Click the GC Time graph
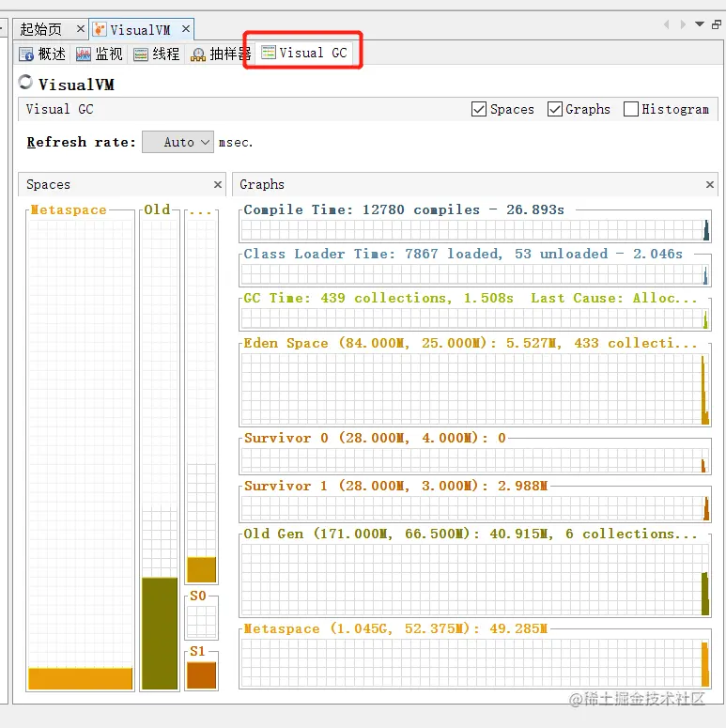 (475, 318)
